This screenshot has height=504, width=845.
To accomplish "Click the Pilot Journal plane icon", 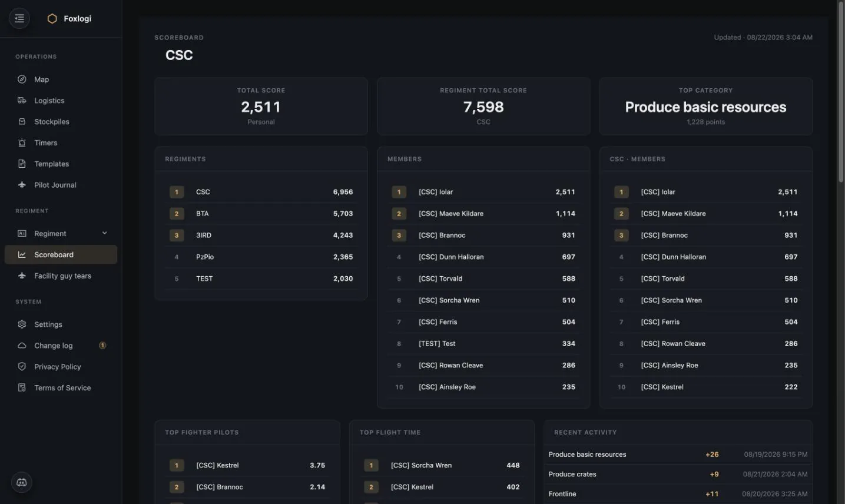I will point(22,185).
